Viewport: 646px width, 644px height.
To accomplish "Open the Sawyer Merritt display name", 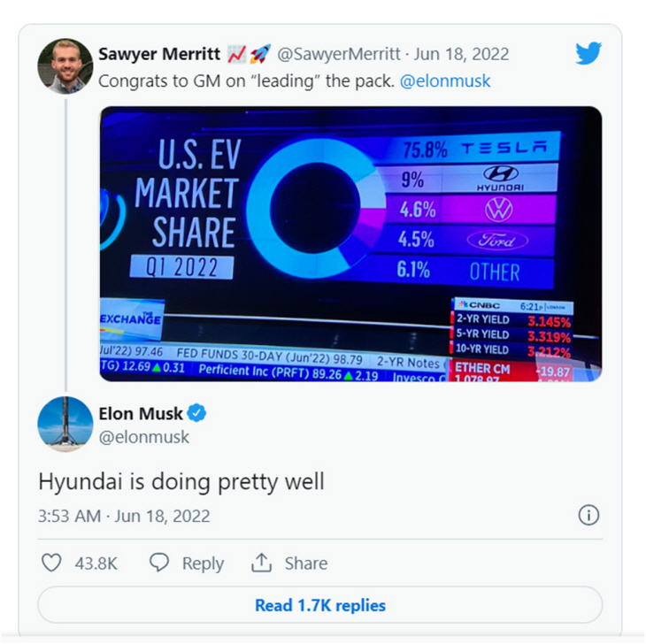I will [x=158, y=54].
